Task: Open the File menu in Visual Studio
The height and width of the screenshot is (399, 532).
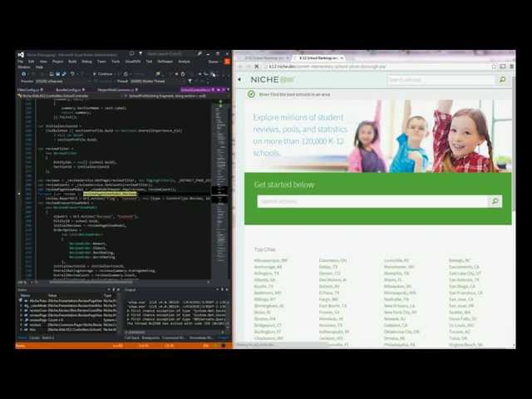Action: [21, 62]
